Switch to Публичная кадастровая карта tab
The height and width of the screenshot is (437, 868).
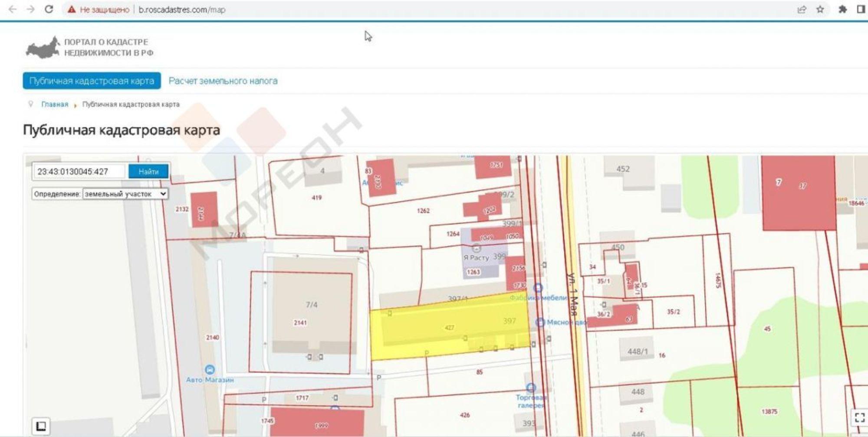tap(92, 81)
